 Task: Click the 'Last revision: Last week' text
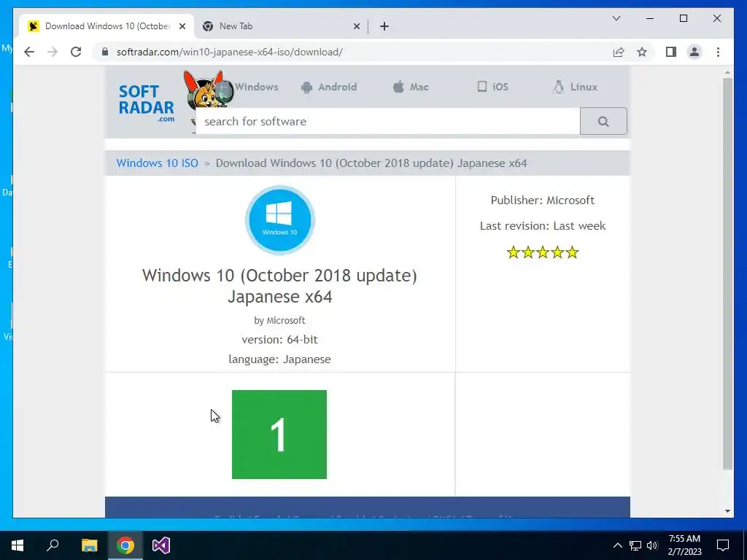point(543,226)
